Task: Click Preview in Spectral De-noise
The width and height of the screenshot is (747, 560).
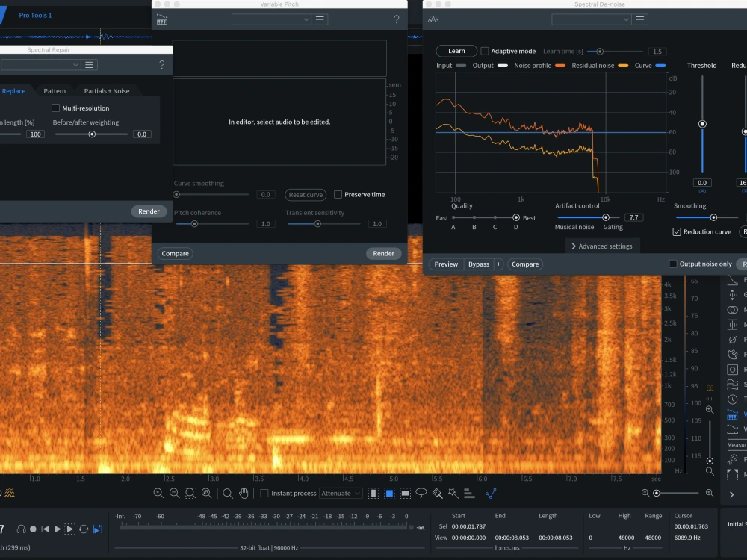Action: tap(446, 264)
